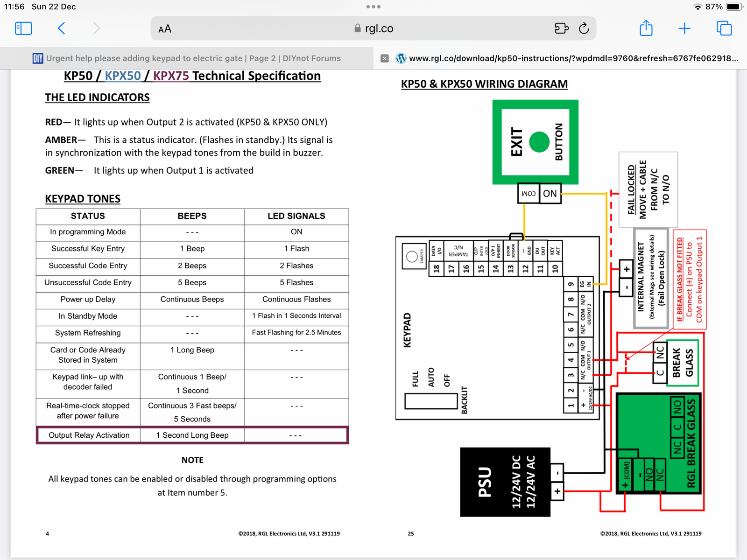
Task: Open the extensions puzzle icon
Action: pyautogui.click(x=561, y=28)
